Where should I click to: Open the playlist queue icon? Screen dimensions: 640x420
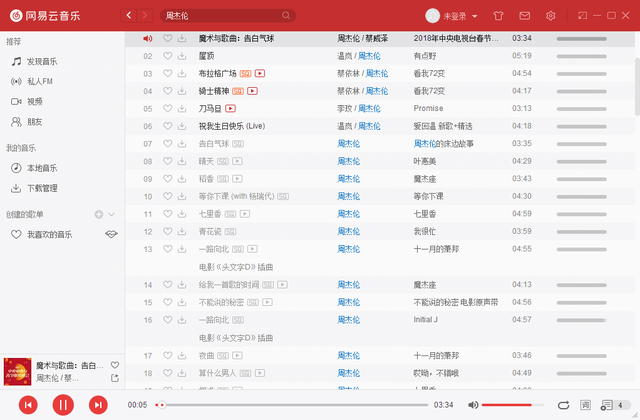[609, 404]
